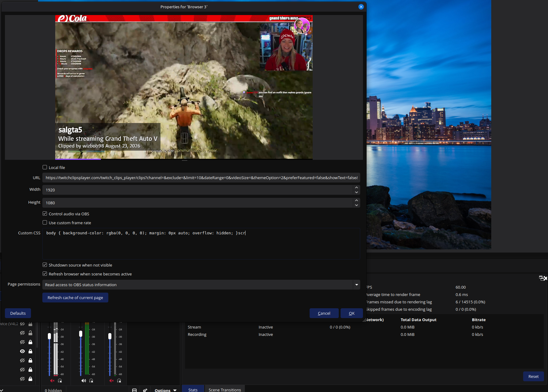Click the FPS value '60.00'
This screenshot has height=392, width=548.
(461, 287)
